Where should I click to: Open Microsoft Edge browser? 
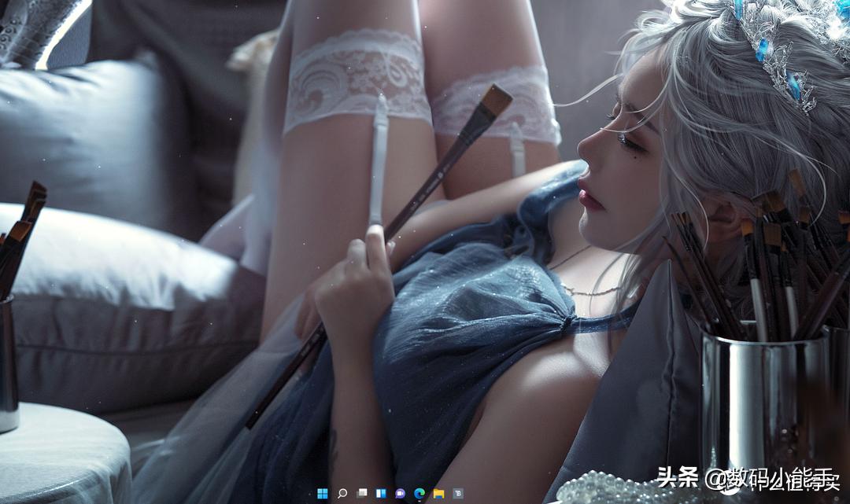click(419, 493)
